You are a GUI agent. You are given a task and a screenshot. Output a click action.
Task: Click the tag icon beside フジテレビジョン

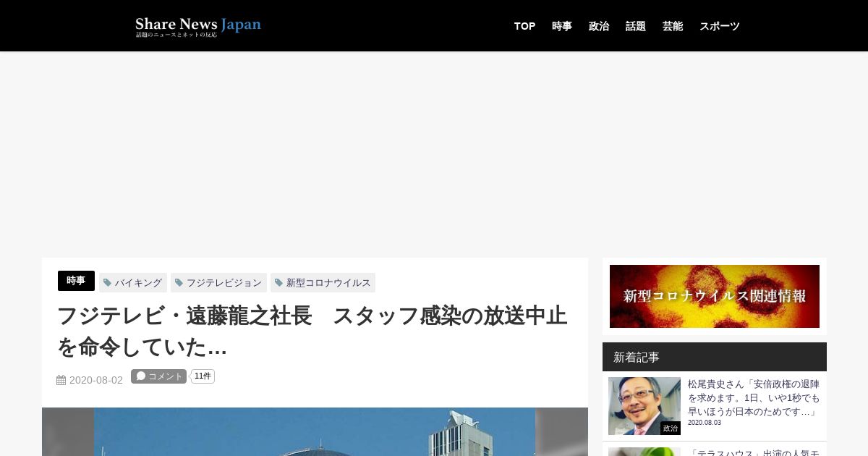click(x=179, y=282)
